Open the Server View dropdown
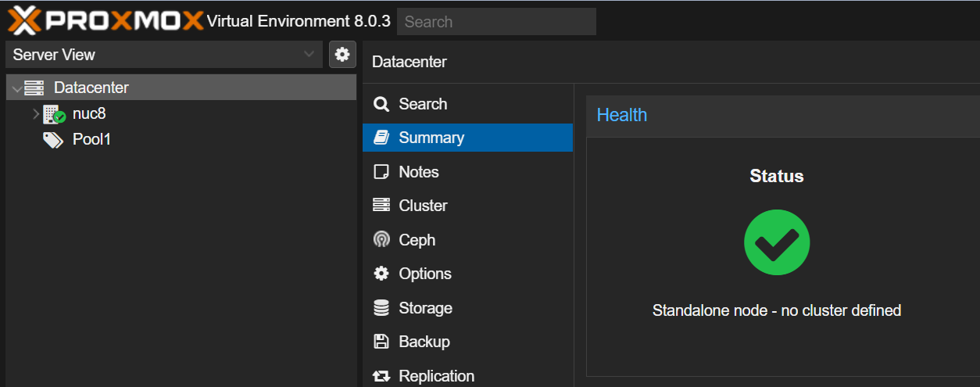 [x=164, y=55]
